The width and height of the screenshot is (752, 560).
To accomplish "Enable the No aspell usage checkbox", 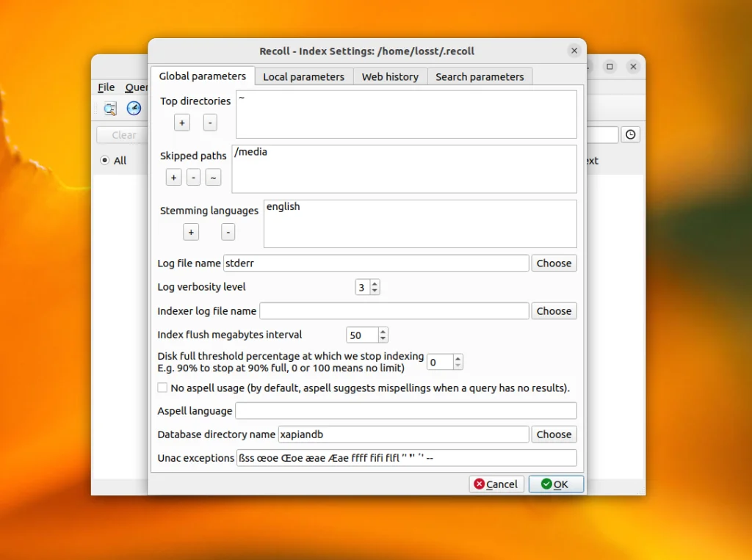I will pyautogui.click(x=162, y=388).
